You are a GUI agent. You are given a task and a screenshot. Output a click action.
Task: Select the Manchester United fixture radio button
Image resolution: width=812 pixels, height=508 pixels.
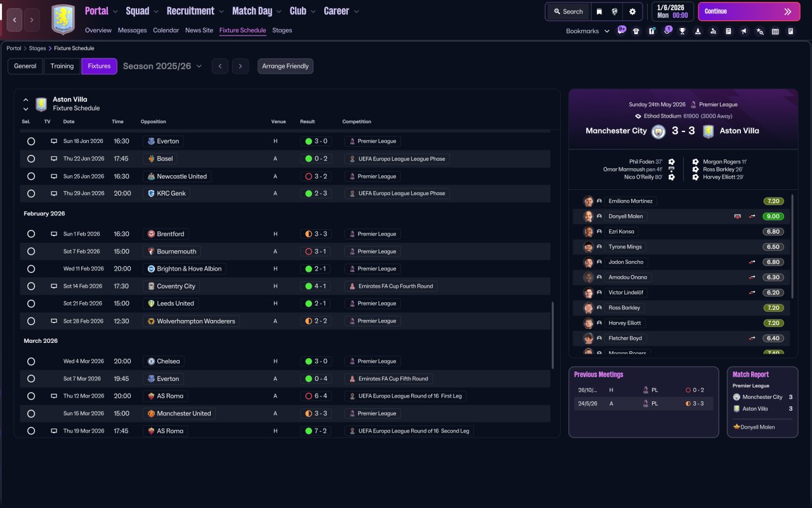pos(31,413)
